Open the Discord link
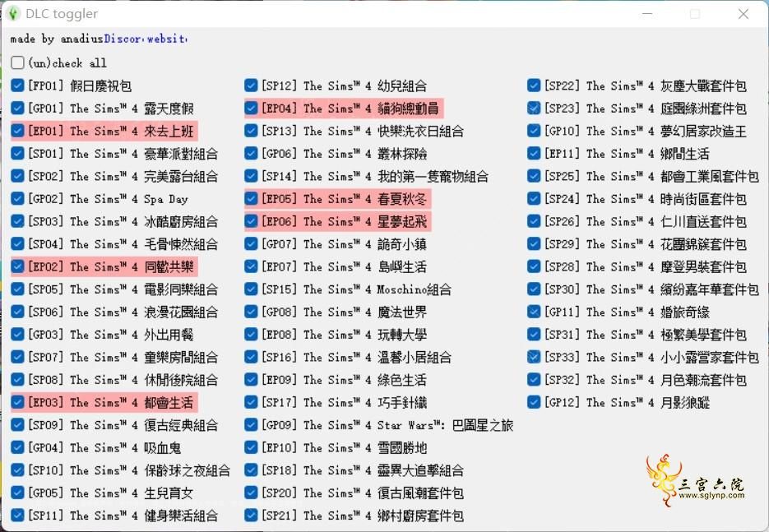769x532 pixels. (x=124, y=39)
